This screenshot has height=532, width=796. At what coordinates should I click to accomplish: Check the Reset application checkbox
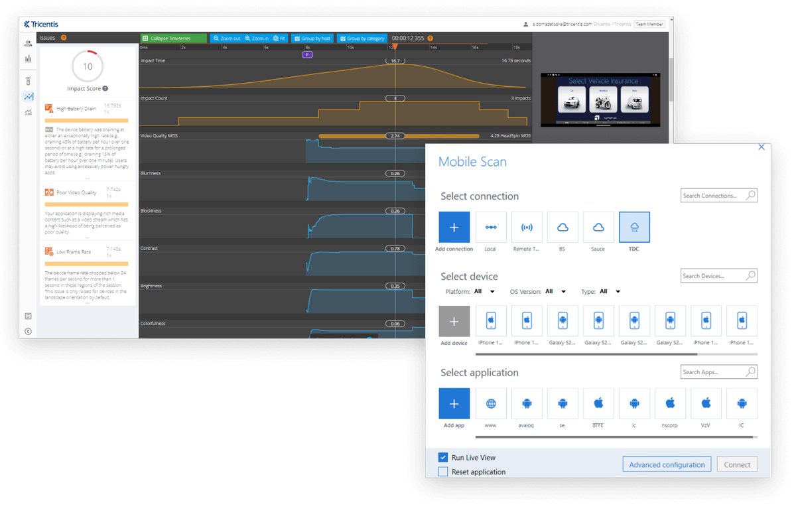tap(442, 472)
